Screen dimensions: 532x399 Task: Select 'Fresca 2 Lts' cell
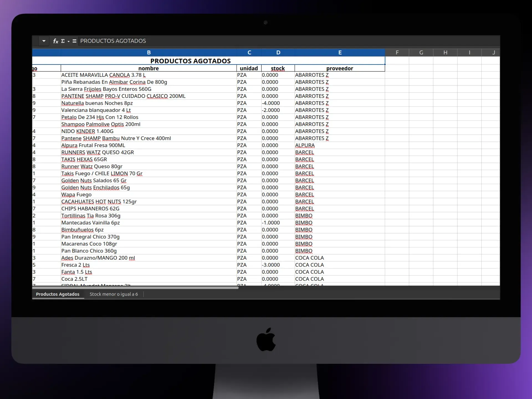(x=149, y=265)
